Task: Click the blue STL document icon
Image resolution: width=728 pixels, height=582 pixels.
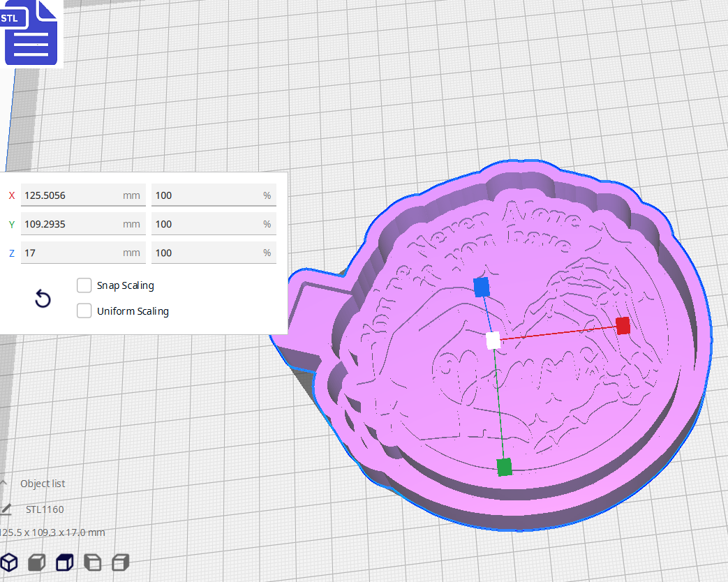Action: 31,33
